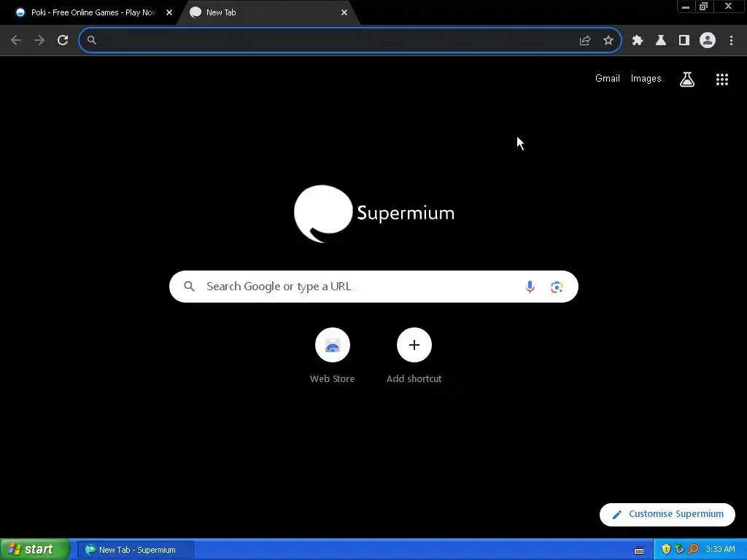Bookmark this tab with the star icon

point(608,41)
